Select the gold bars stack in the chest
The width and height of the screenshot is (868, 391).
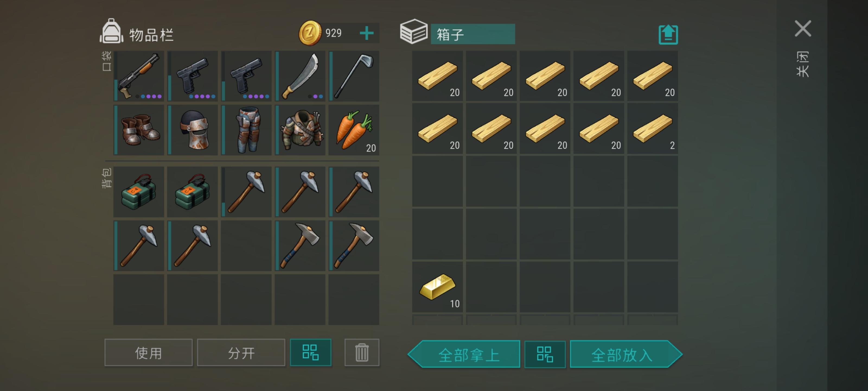tap(437, 287)
